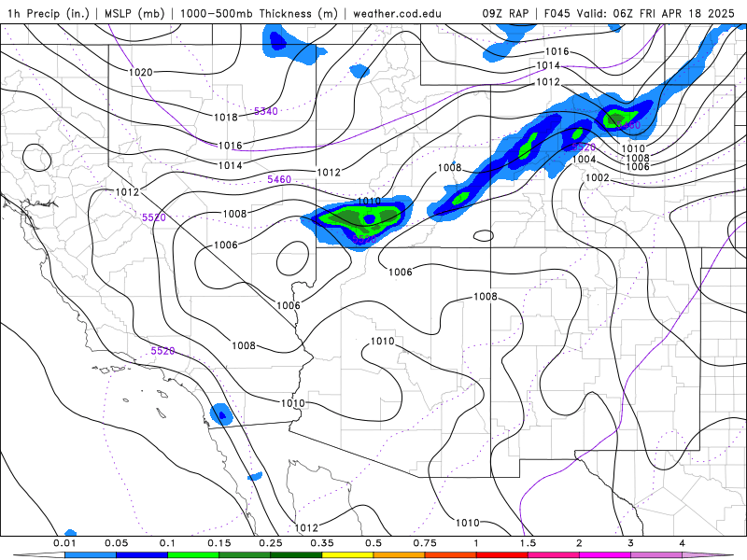Click the 0.05 legend tick value
This screenshot has height=560, width=747.
116,543
